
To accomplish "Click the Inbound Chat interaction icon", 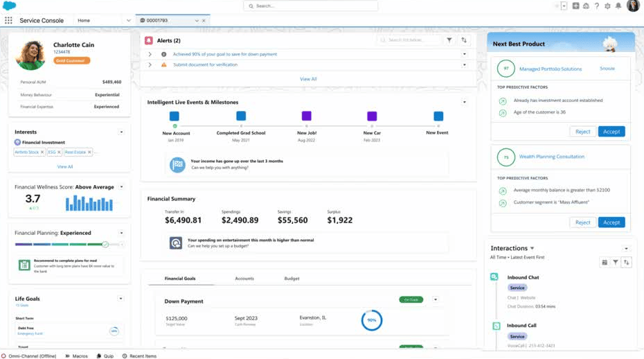I will tap(494, 277).
